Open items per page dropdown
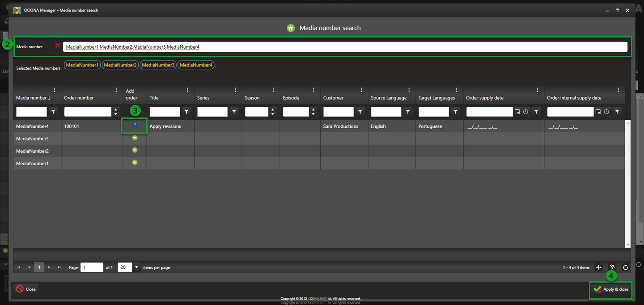Viewport: 644px width, 305px height. (x=136, y=267)
